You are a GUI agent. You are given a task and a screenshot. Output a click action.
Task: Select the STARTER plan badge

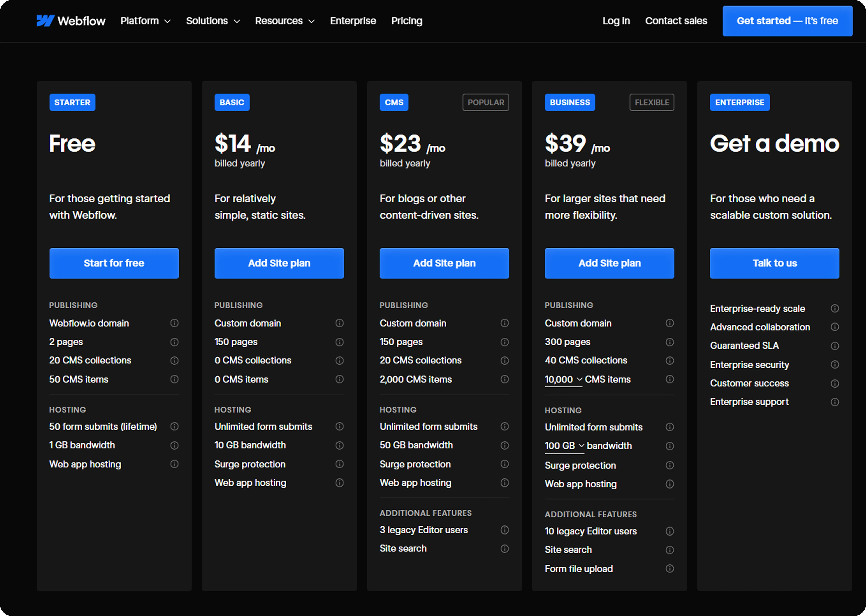tap(72, 102)
